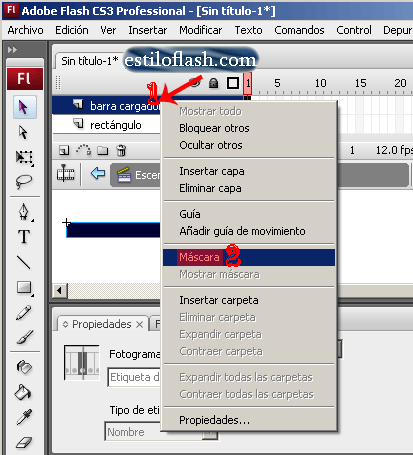This screenshot has height=455, width=413.
Task: Select the Line tool
Action: point(24,262)
